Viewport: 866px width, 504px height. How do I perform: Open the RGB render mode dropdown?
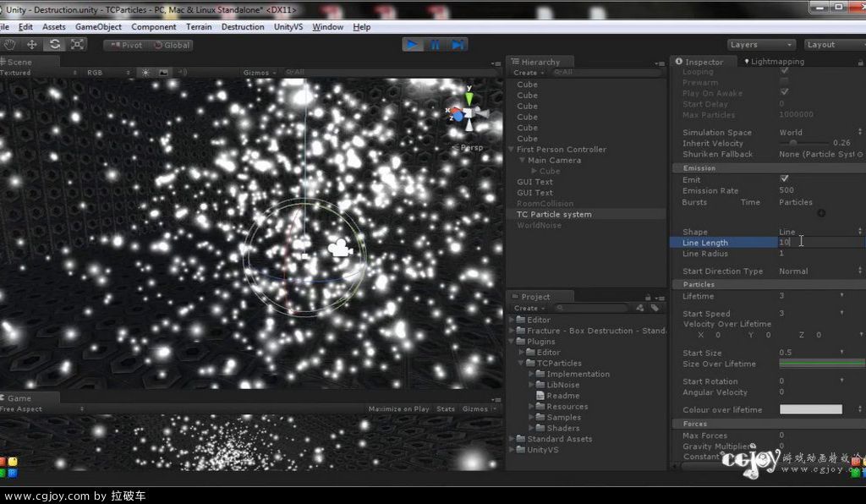pos(108,73)
